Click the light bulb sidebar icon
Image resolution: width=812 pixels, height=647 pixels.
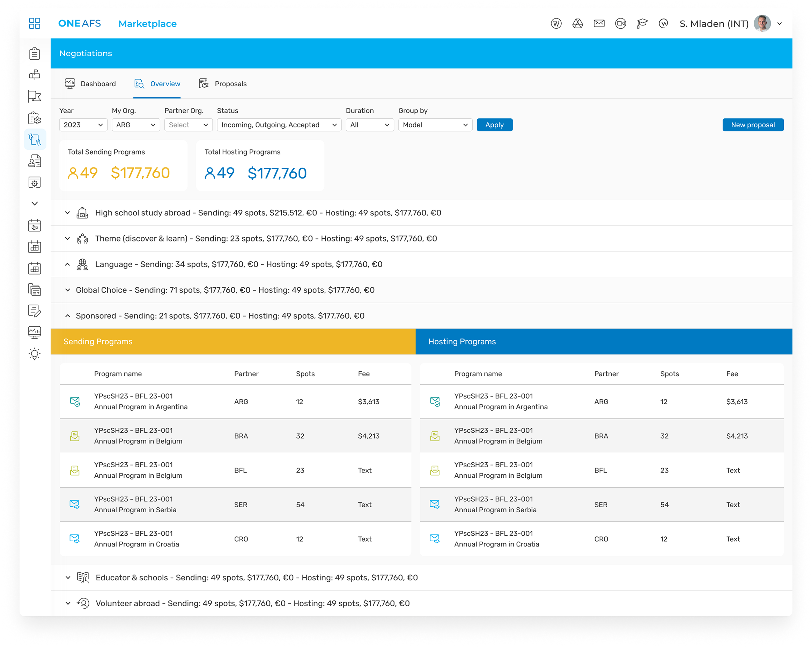(34, 354)
